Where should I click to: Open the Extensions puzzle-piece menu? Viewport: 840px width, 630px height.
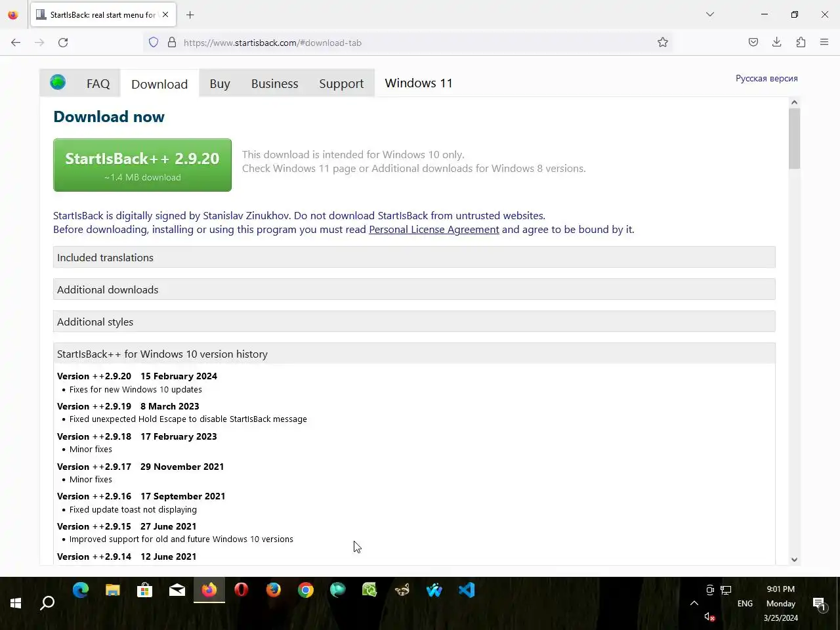click(x=801, y=43)
